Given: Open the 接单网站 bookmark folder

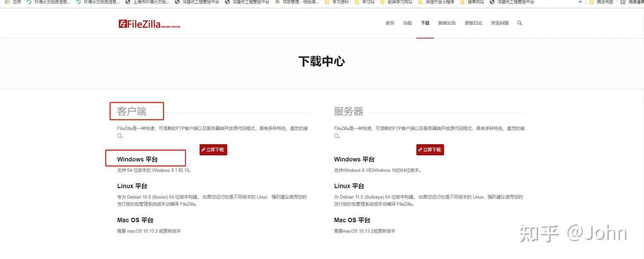Looking at the screenshot, I should [472, 2].
